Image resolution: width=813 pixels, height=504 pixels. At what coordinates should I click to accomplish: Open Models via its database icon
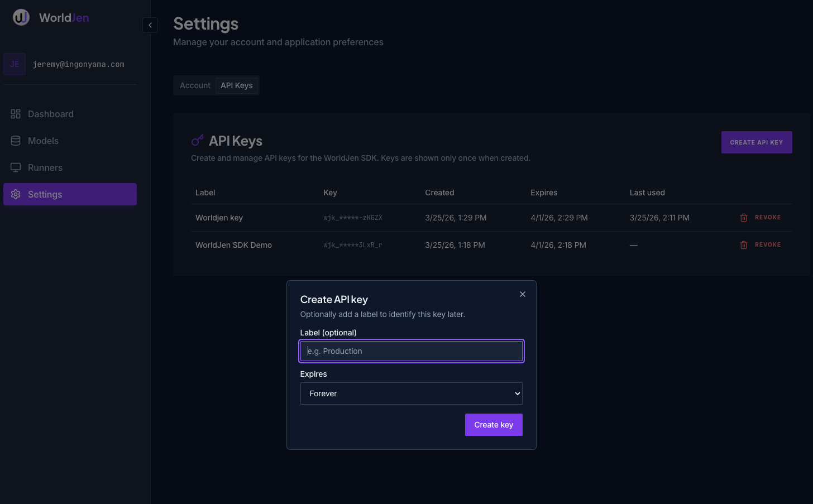(16, 141)
